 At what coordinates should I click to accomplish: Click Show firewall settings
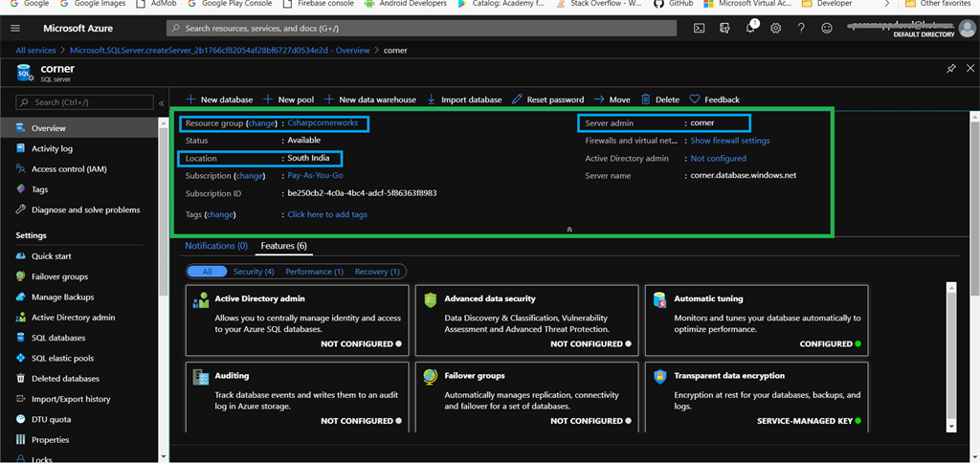[x=730, y=141]
